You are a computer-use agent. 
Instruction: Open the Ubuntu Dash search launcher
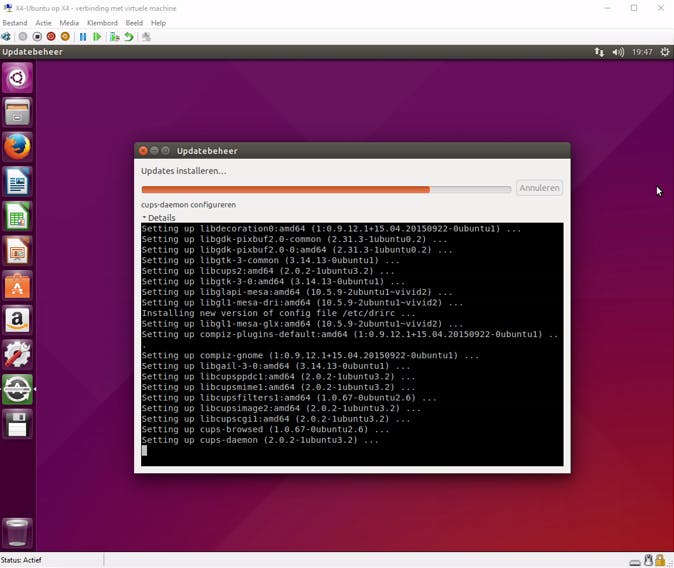point(17,78)
